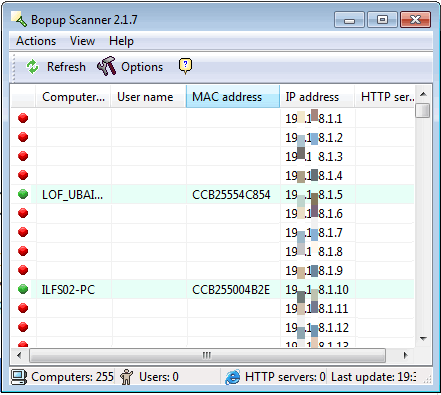Click the IP address ending 8.1.7
The height and width of the screenshot is (395, 441).
[314, 232]
